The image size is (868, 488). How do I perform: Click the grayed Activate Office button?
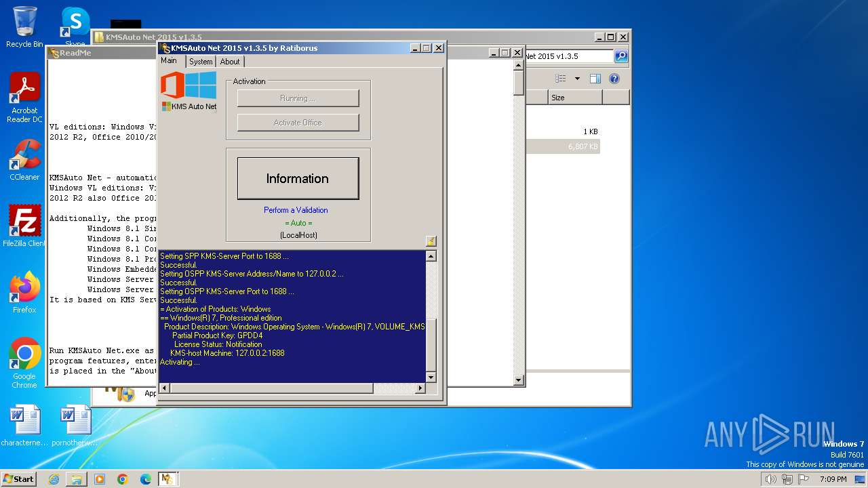click(298, 123)
